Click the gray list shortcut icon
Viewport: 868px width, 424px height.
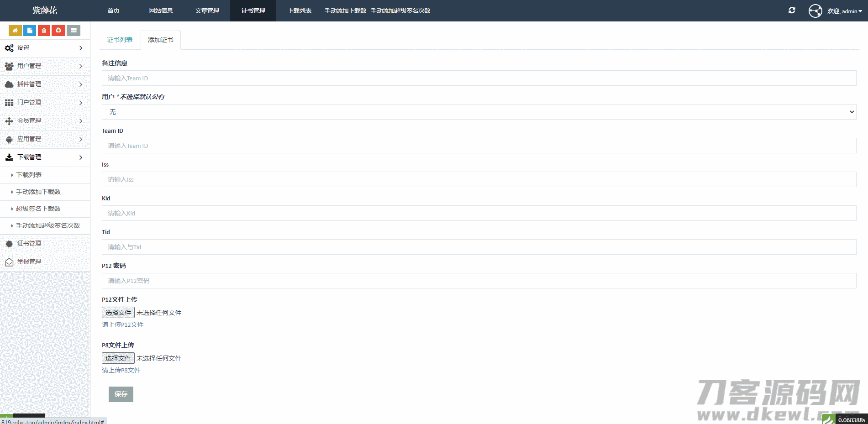pyautogui.click(x=74, y=31)
